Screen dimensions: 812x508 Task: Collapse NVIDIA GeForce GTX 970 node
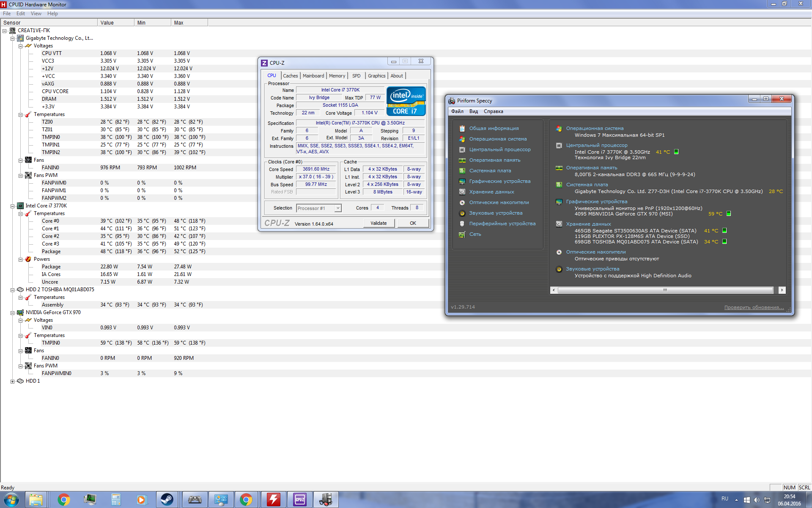13,312
